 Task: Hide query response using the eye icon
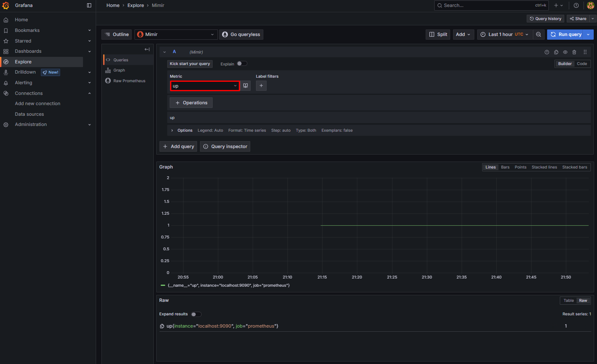565,52
